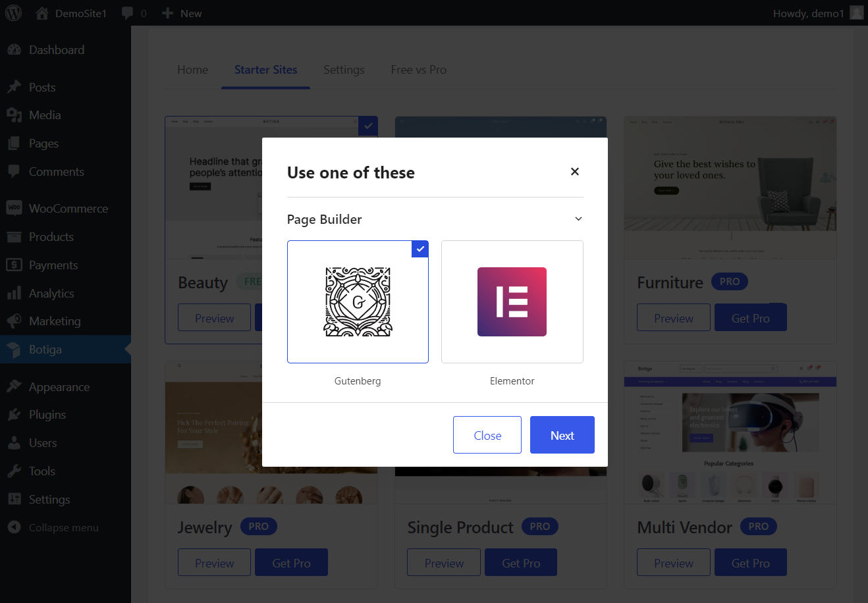
Task: Preview the Single Product starter site
Action: coord(444,563)
